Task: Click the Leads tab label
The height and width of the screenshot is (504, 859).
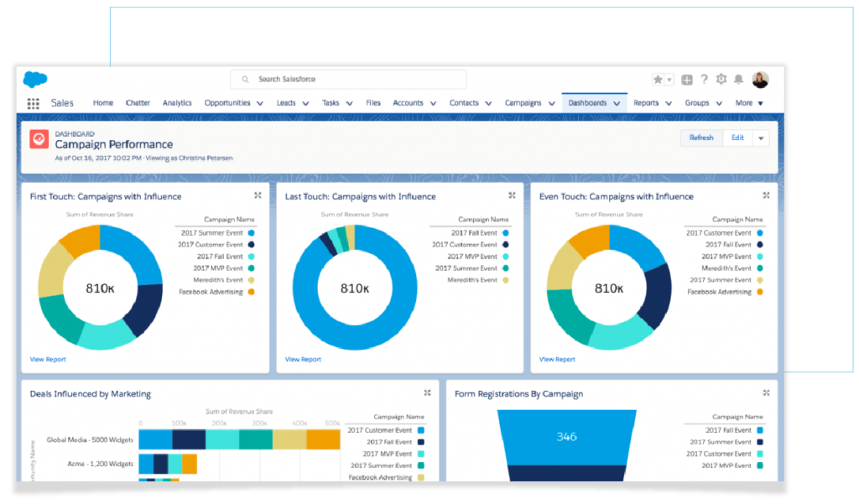Action: coord(286,103)
